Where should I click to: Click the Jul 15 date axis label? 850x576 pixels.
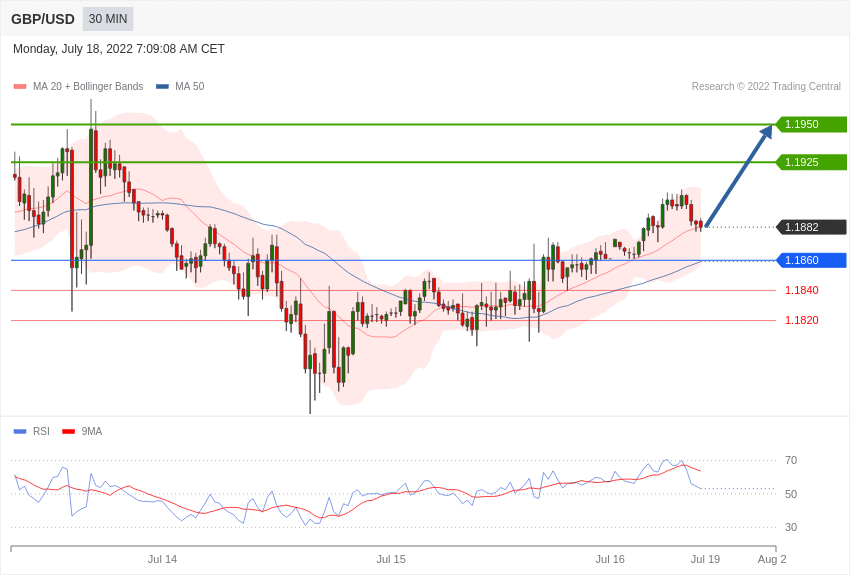point(391,559)
